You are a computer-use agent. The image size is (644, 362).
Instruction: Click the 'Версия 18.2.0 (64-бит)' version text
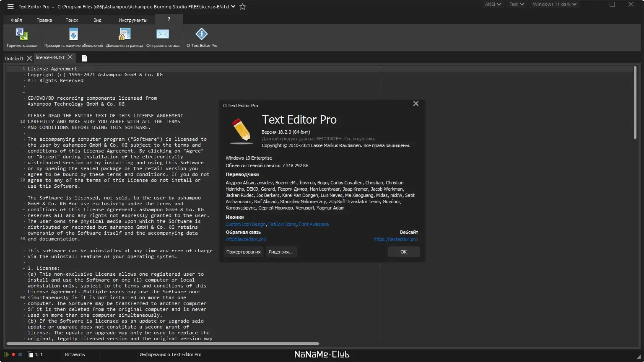pos(286,132)
